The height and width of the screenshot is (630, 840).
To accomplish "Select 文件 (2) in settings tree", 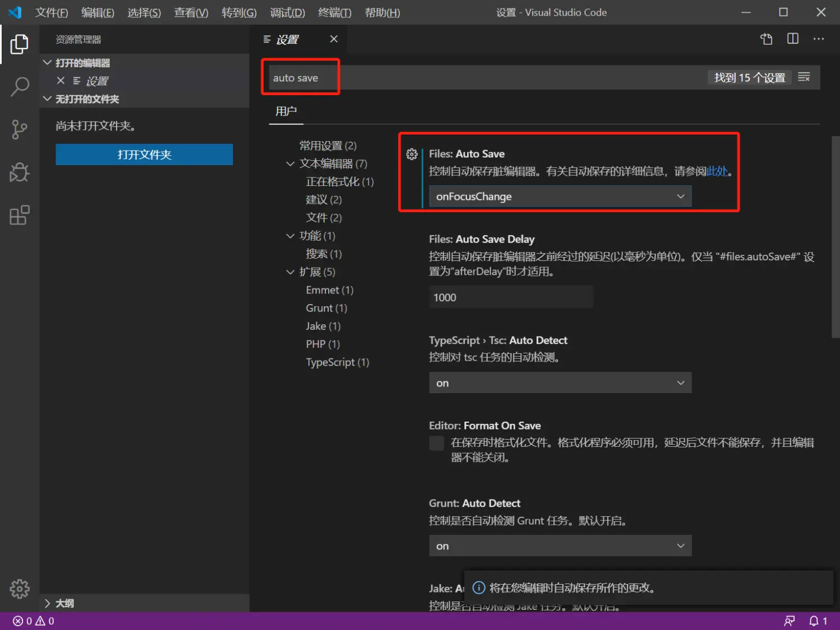I will click(324, 218).
